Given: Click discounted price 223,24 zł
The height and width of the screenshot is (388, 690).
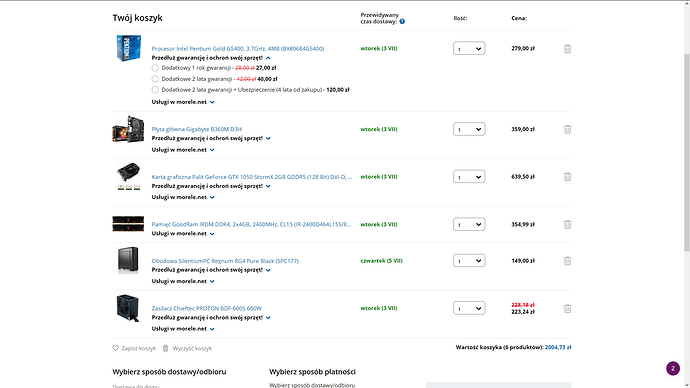Looking at the screenshot, I should 523,312.
